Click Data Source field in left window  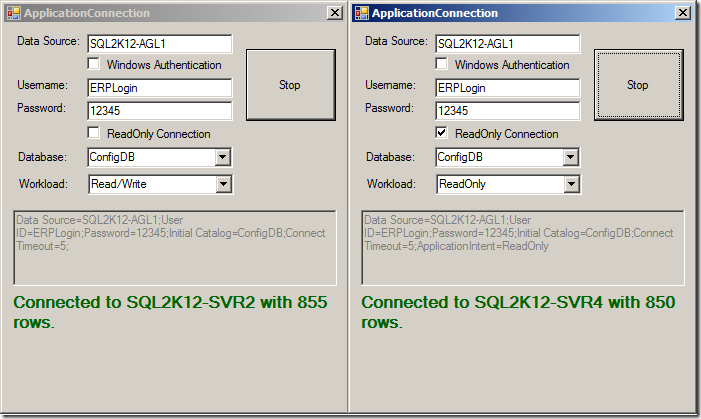point(160,44)
